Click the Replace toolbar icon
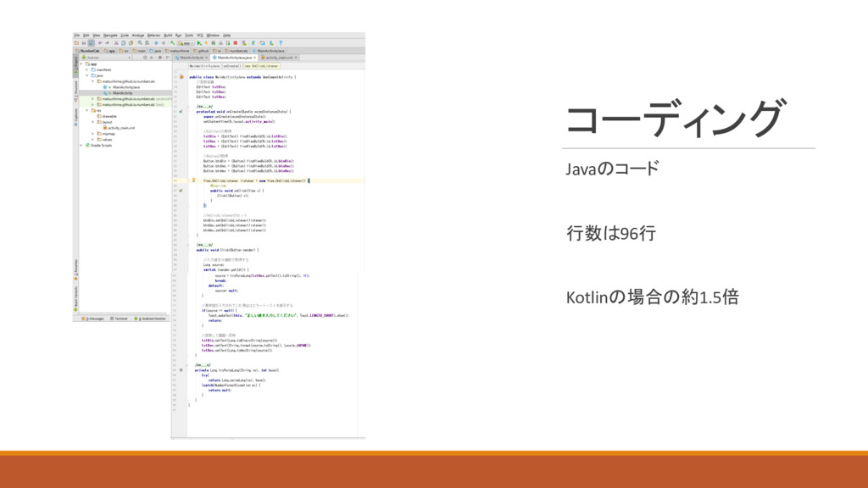The image size is (868, 488). click(147, 43)
